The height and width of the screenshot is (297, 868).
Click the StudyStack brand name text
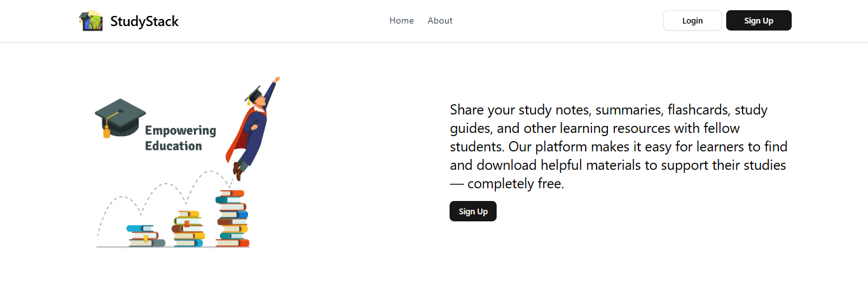click(144, 21)
